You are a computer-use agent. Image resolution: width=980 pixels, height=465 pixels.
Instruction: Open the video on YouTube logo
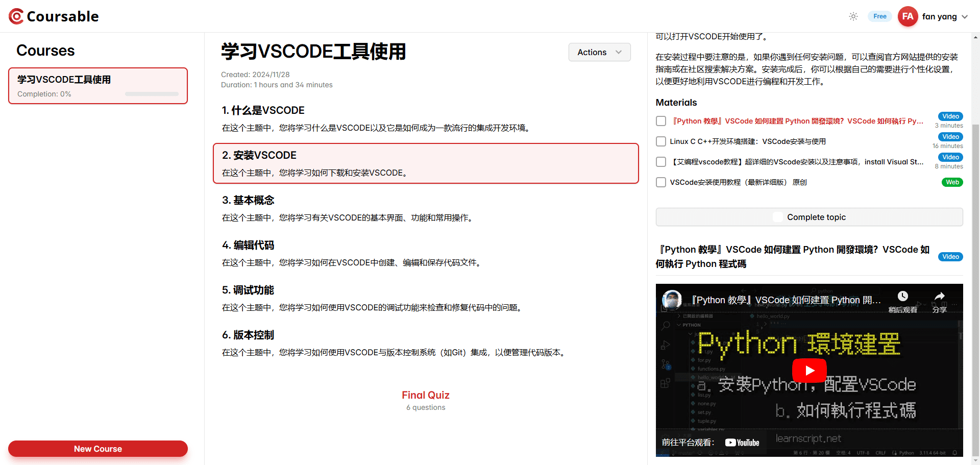point(742,443)
